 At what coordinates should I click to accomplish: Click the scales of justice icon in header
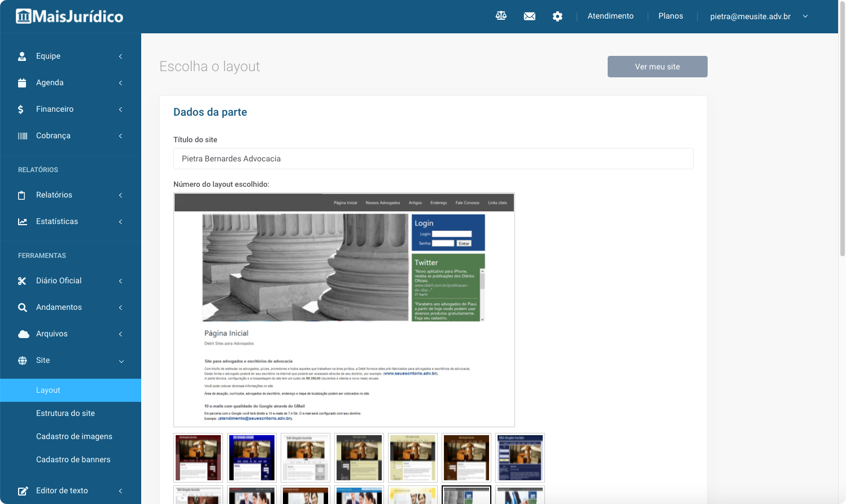(501, 16)
